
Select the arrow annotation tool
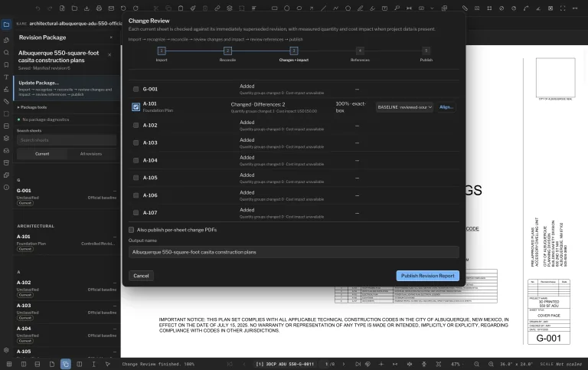point(312,8)
